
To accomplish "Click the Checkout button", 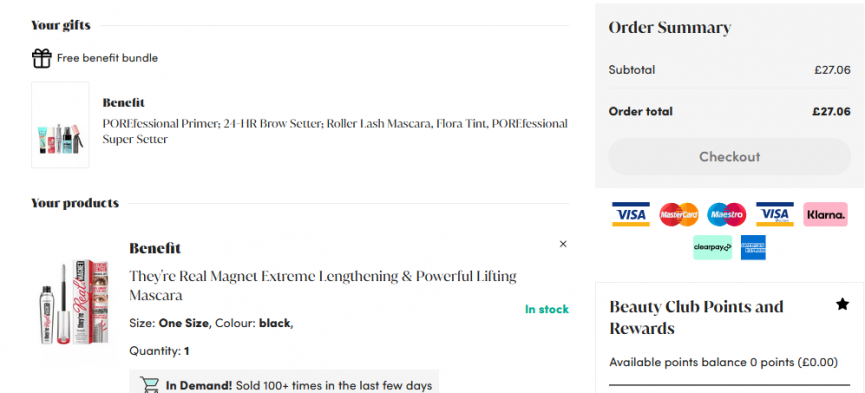I will 729,157.
